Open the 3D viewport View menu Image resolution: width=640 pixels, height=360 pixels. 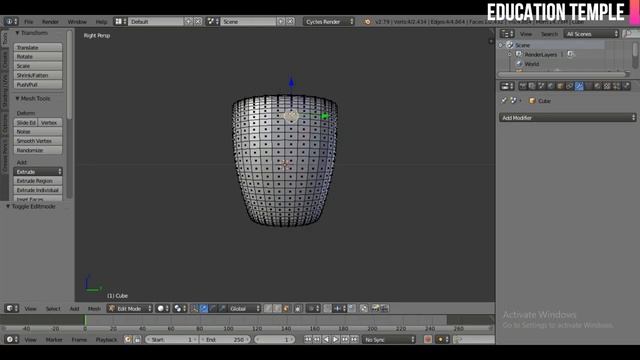coord(30,309)
